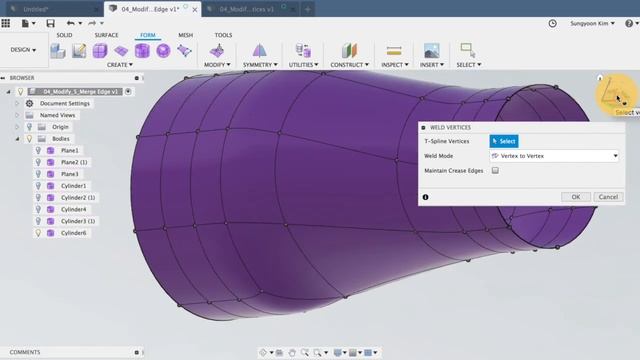This screenshot has width=640, height=360.
Task: Toggle visibility of the Bodies folder
Action: [x=29, y=139]
